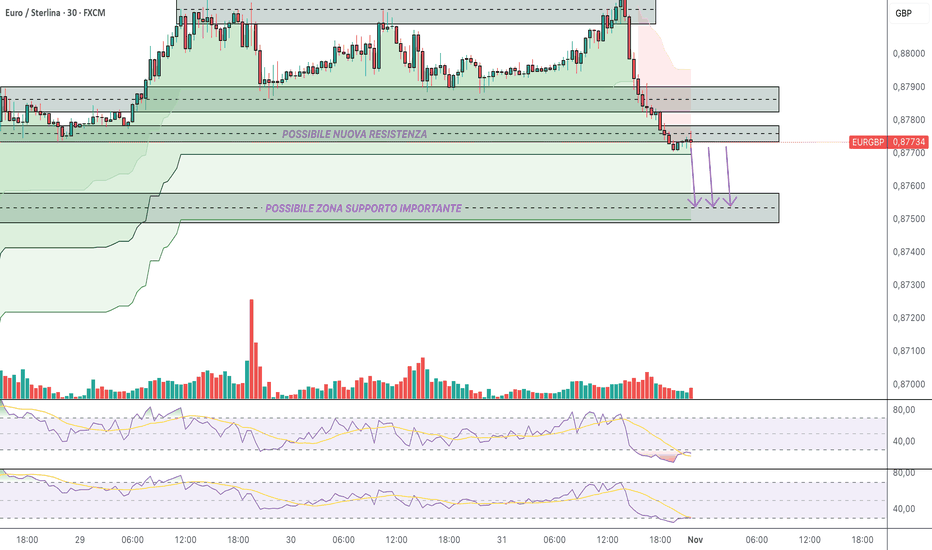This screenshot has height=550, width=932.
Task: Select the POSSIBILE NUOVA RESISTENZA annotation
Action: tap(354, 134)
